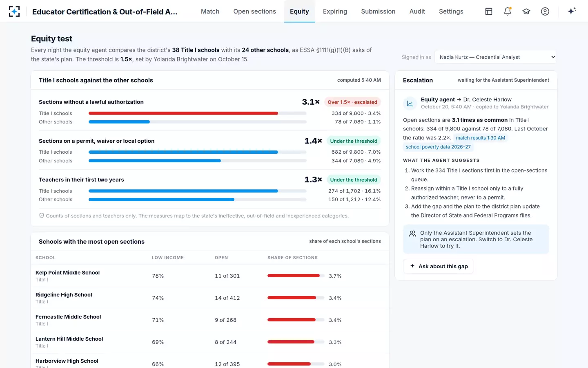Click the 78% low income value
This screenshot has height=368, width=588.
tap(158, 276)
